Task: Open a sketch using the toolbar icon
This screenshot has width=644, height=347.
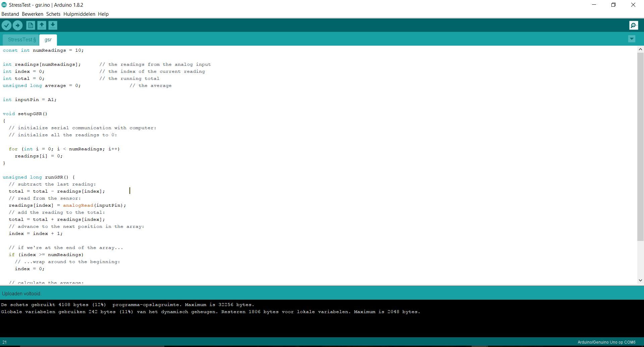Action: pyautogui.click(x=42, y=25)
